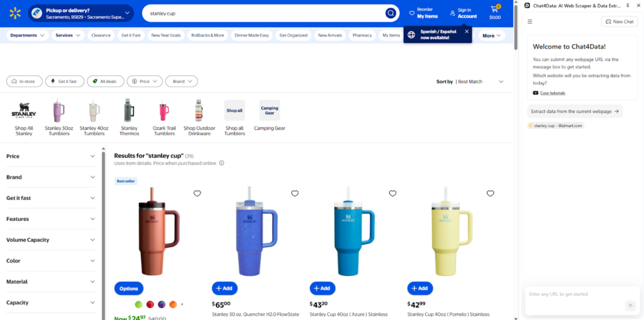
Task: Open Departments dropdown
Action: coord(28,35)
